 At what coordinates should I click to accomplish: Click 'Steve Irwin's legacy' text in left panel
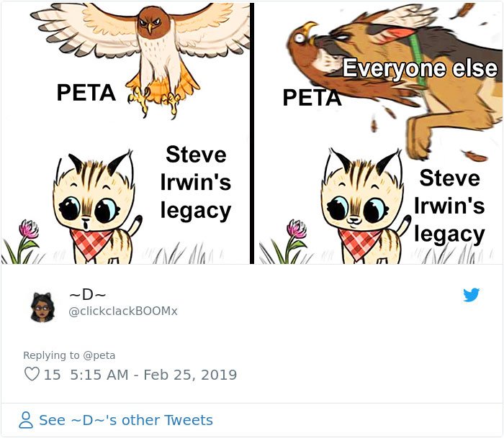(x=196, y=183)
